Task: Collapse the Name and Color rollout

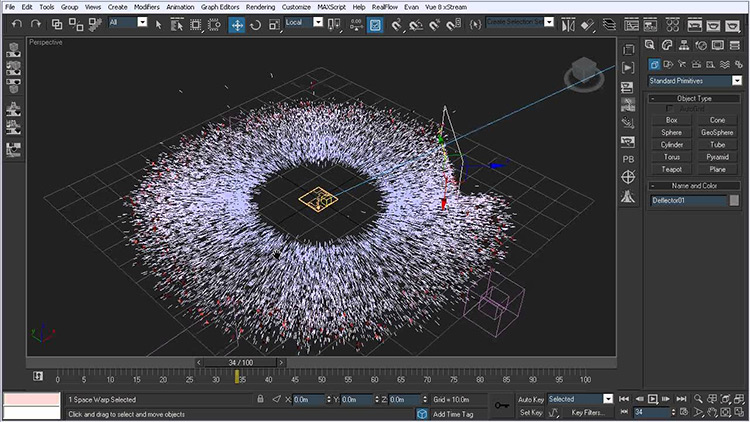Action: (694, 186)
